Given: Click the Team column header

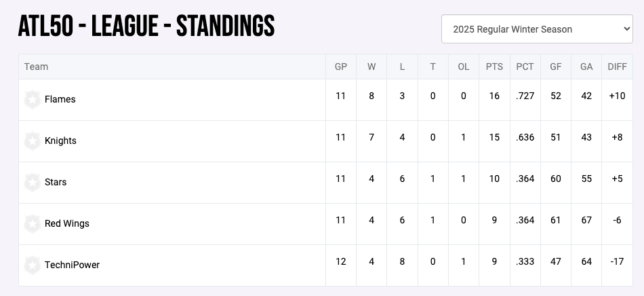Looking at the screenshot, I should coord(36,67).
